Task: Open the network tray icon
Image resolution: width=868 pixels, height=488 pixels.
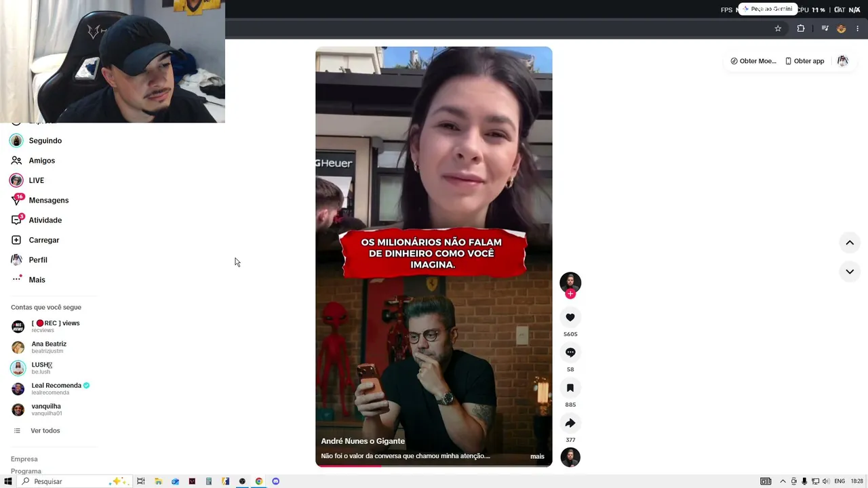Action: [815, 481]
